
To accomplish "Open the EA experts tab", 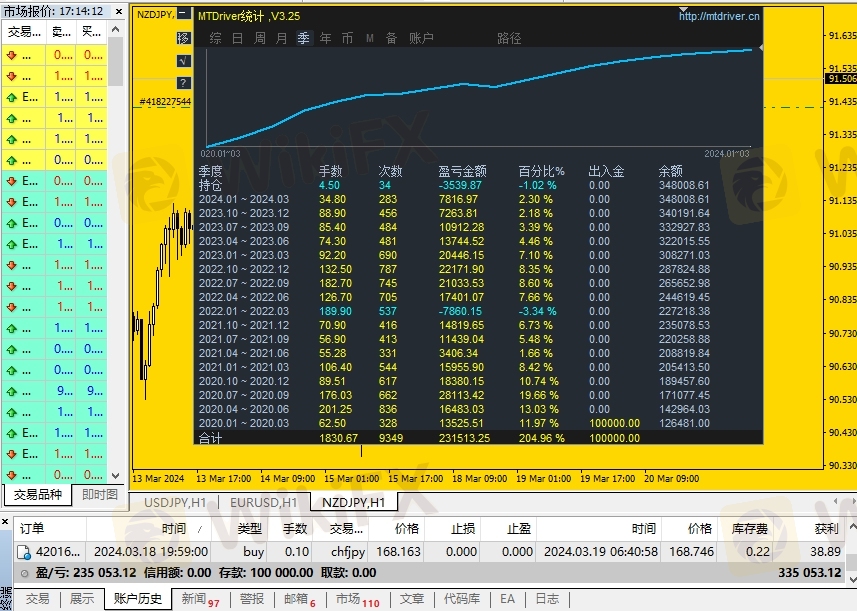I will pos(507,599).
